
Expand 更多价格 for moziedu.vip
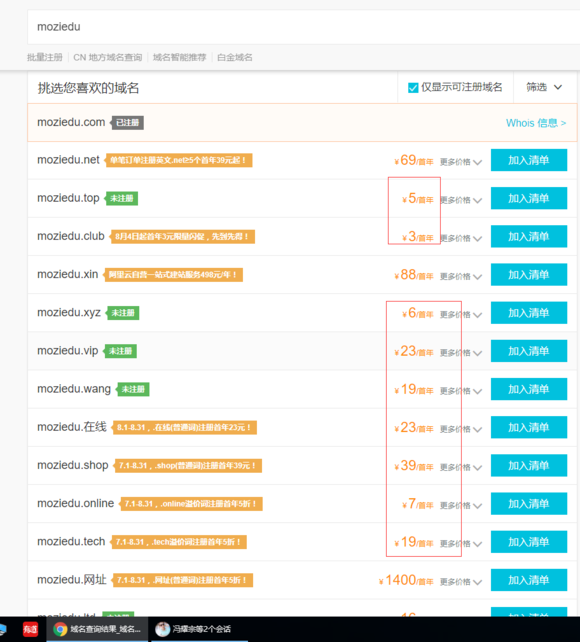[461, 353]
